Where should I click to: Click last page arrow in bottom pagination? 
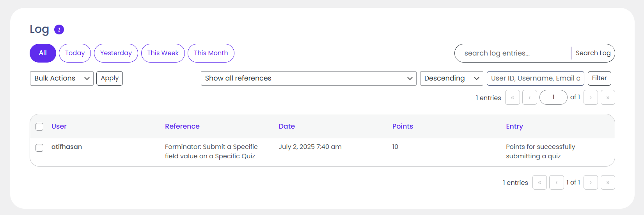[608, 183]
